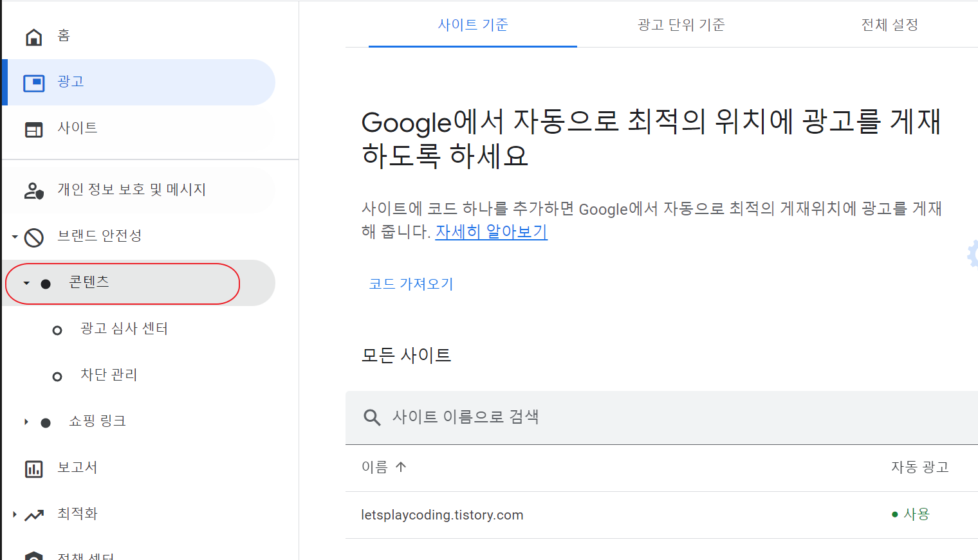978x560 pixels.
Task: Select the letsplaycoding.tistory.com row
Action: click(661, 515)
